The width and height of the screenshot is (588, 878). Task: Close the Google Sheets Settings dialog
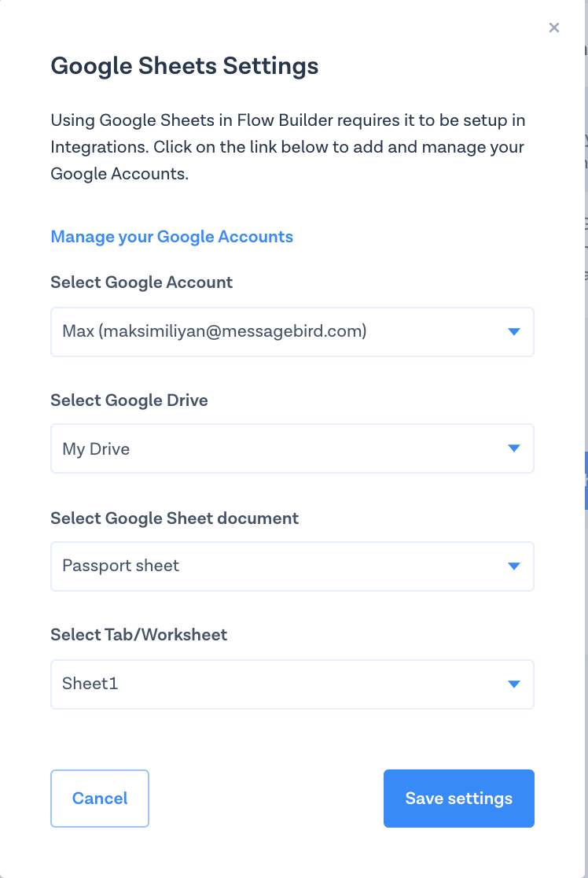[554, 28]
